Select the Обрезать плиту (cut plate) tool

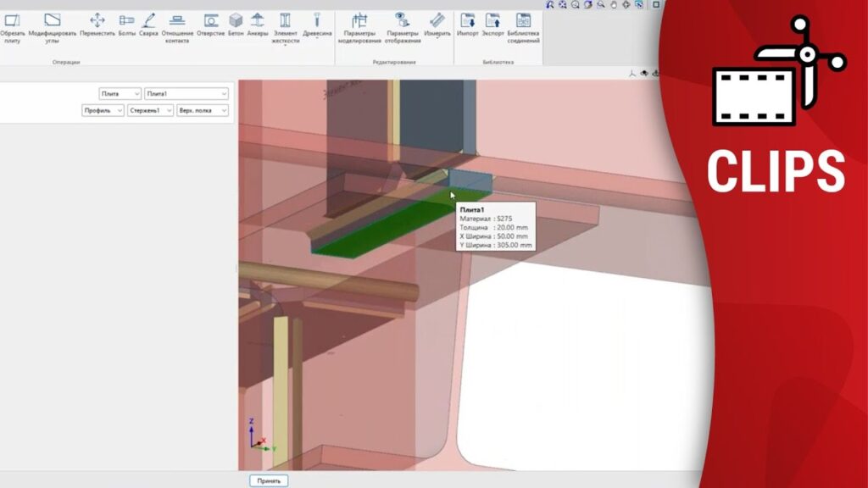(x=12, y=25)
